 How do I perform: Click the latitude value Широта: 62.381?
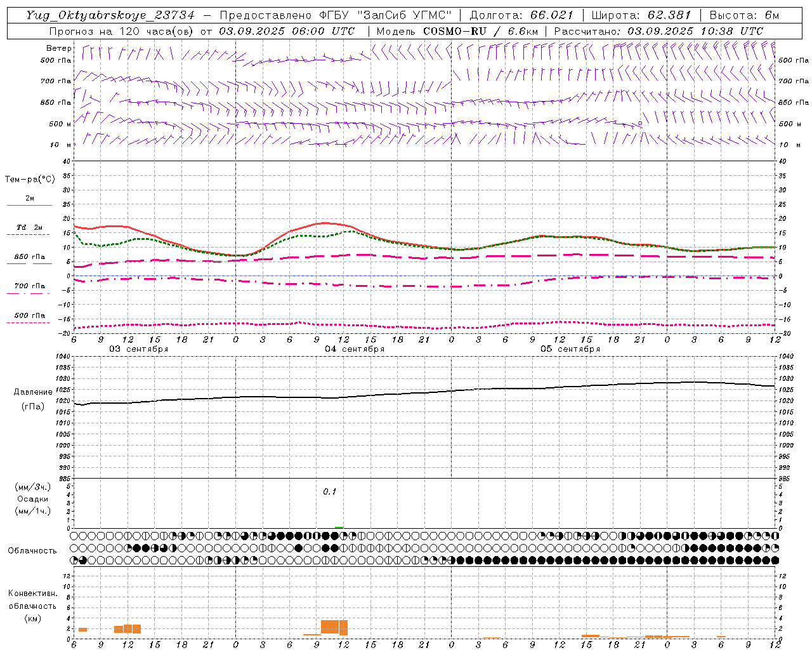pos(641,15)
